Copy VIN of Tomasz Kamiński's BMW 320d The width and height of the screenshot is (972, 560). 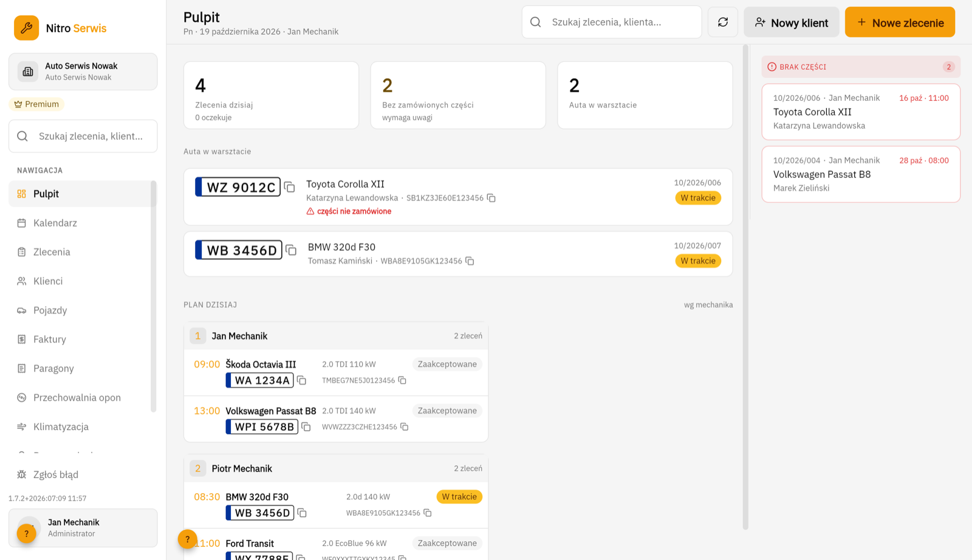pos(470,261)
